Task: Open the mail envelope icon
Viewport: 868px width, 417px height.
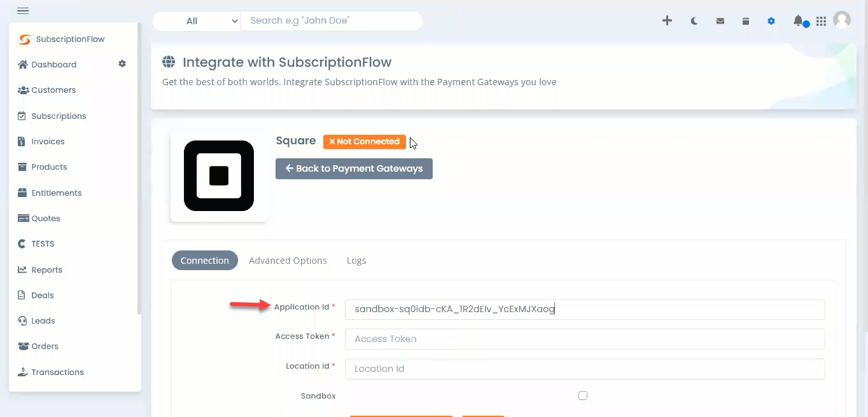Action: click(x=720, y=21)
